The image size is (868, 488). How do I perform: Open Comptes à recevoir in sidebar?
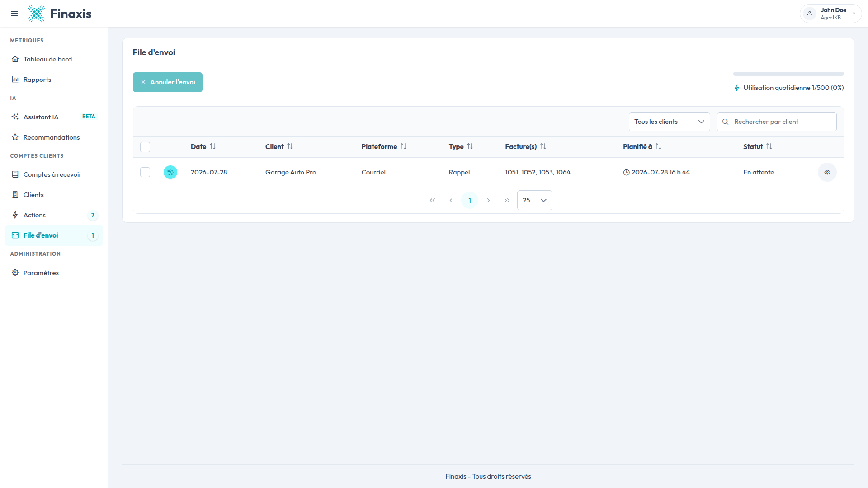pos(54,174)
